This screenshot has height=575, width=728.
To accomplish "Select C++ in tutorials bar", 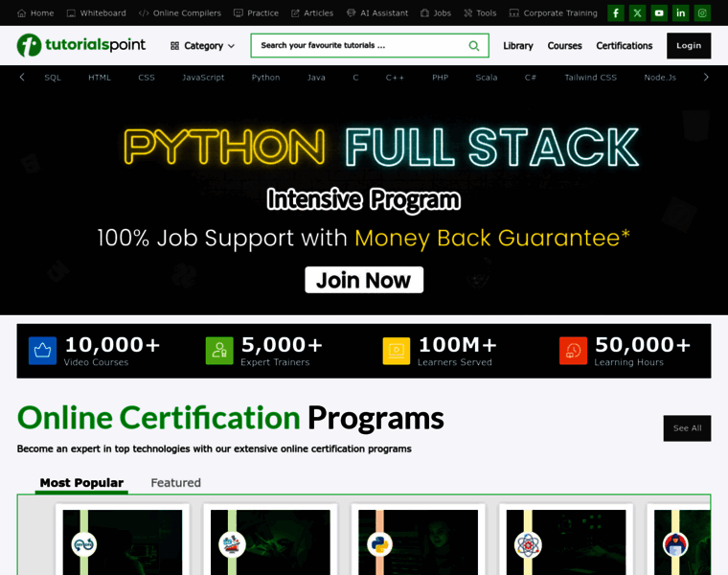I will coord(395,78).
